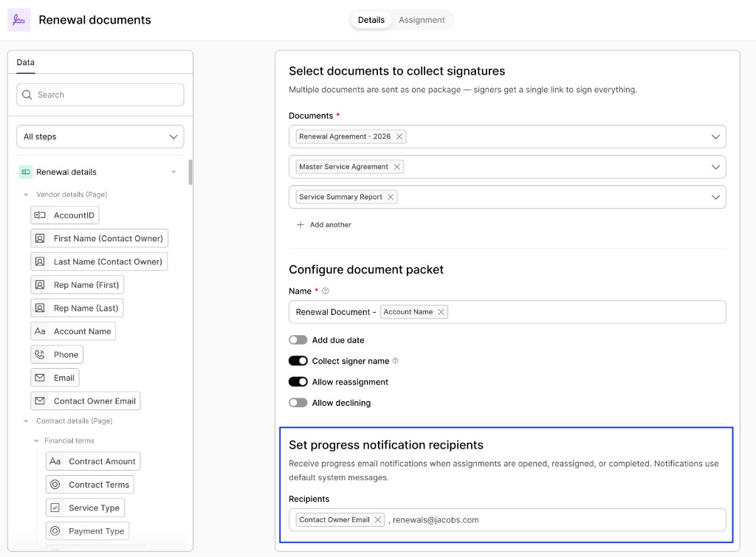Click the help icon beside Collect signer name

(396, 361)
